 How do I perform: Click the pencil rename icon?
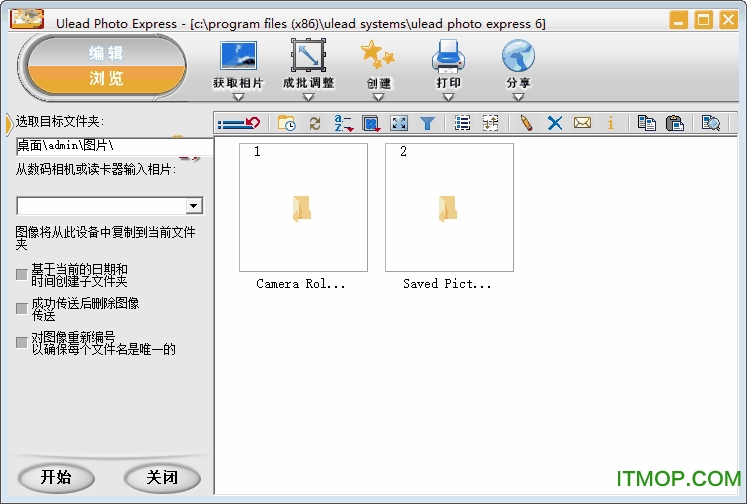point(526,123)
